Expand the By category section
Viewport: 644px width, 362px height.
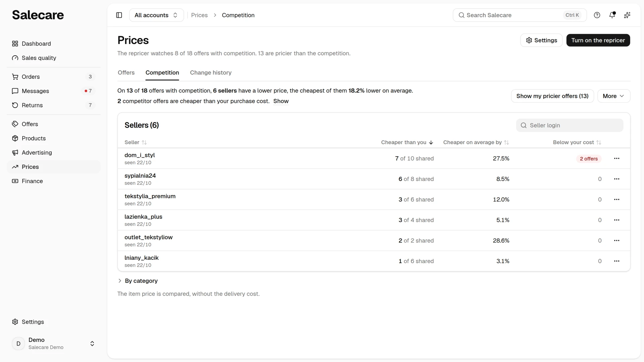tap(138, 281)
